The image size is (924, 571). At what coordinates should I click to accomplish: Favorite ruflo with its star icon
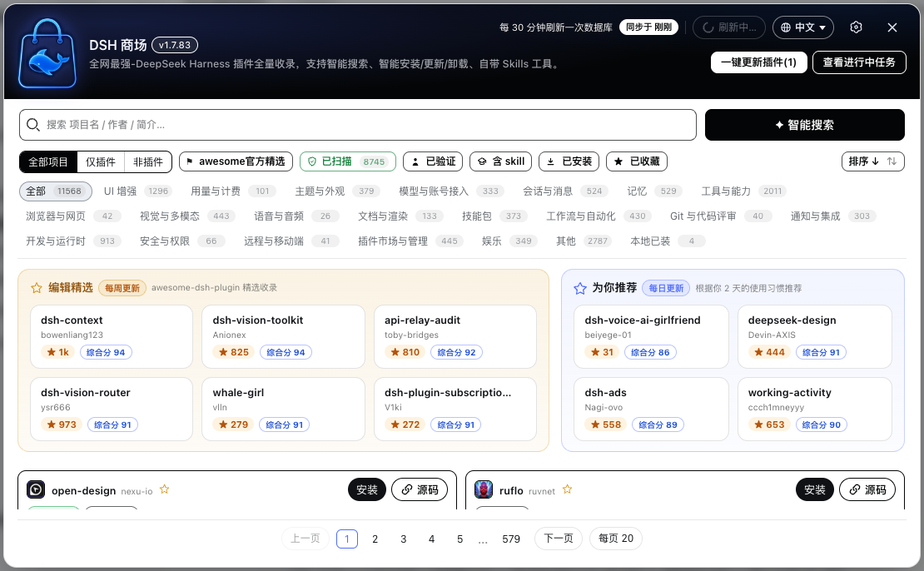coord(567,489)
